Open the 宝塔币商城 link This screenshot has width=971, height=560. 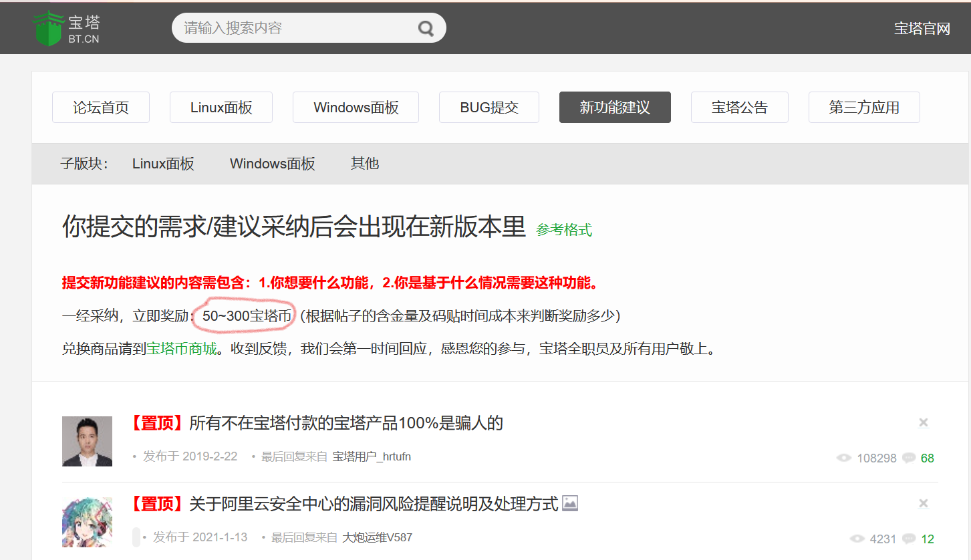pyautogui.click(x=182, y=349)
